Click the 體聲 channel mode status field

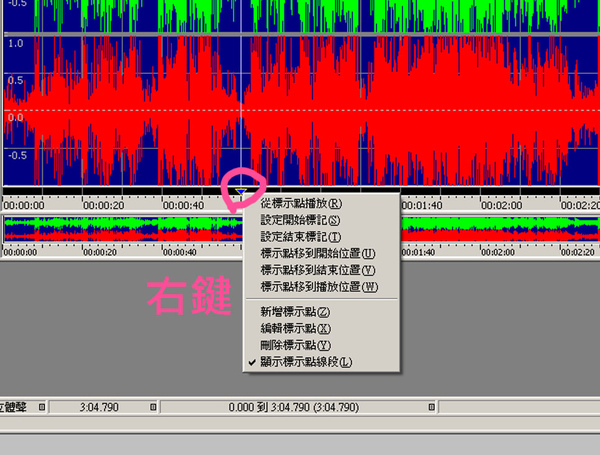(x=23, y=407)
